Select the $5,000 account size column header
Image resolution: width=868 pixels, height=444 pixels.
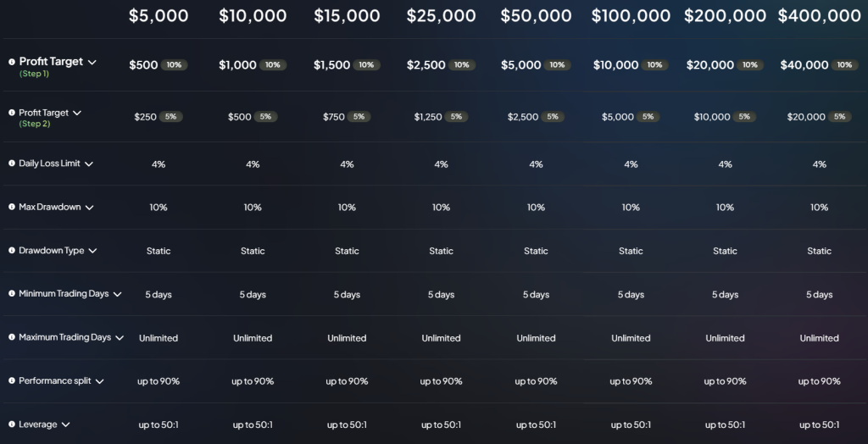(159, 16)
